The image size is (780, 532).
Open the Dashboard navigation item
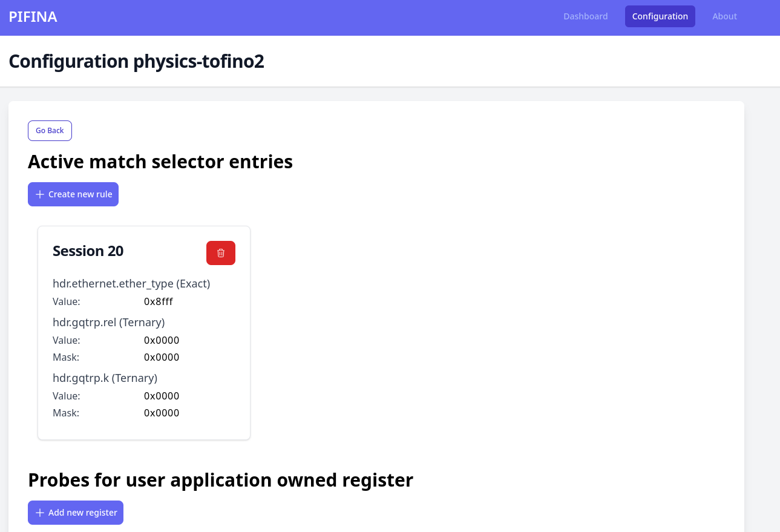(585, 16)
